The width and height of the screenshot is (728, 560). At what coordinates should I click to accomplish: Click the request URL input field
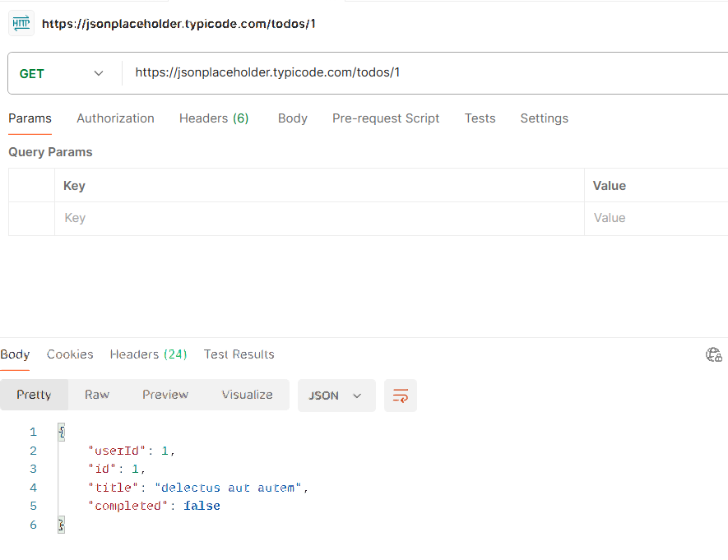click(424, 73)
